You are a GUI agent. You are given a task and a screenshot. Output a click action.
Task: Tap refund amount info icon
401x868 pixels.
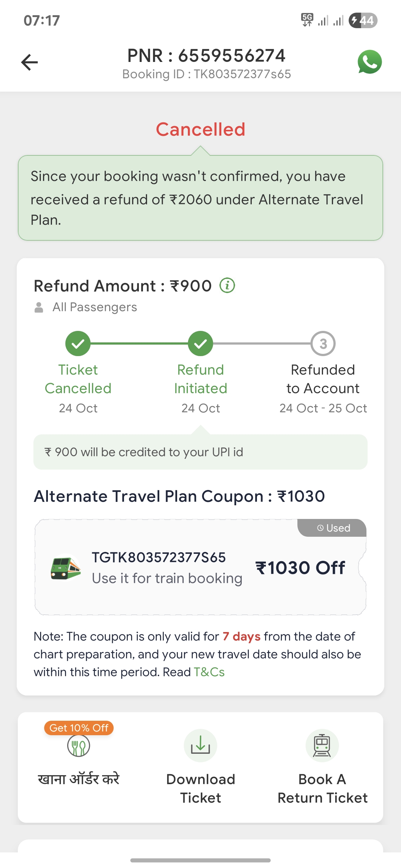[227, 286]
